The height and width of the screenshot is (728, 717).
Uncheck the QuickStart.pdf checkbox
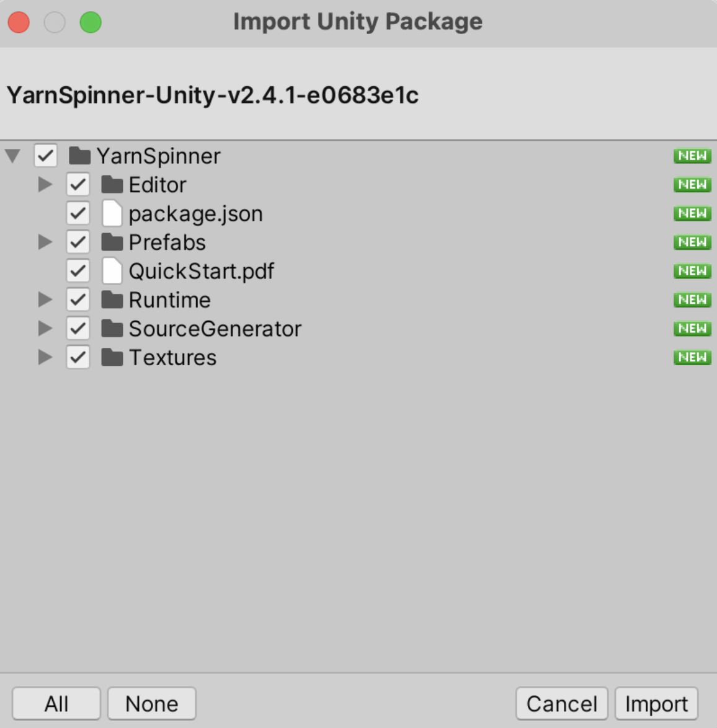click(x=78, y=271)
